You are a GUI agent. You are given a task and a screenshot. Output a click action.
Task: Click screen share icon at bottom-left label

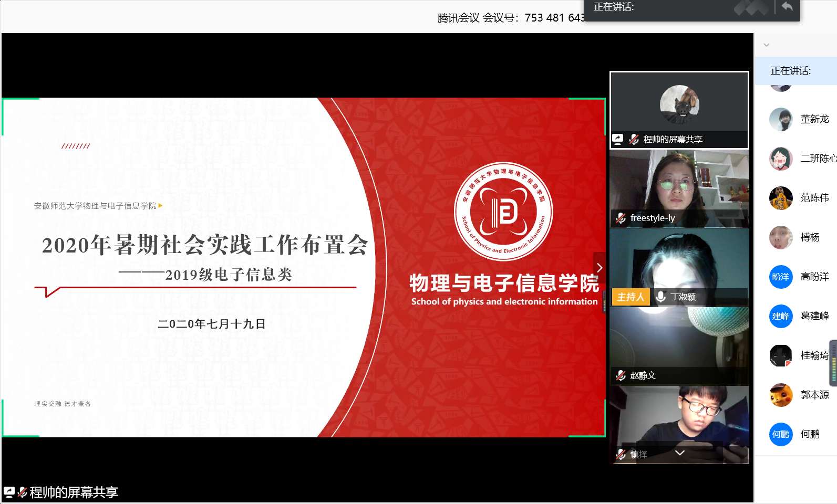click(9, 492)
